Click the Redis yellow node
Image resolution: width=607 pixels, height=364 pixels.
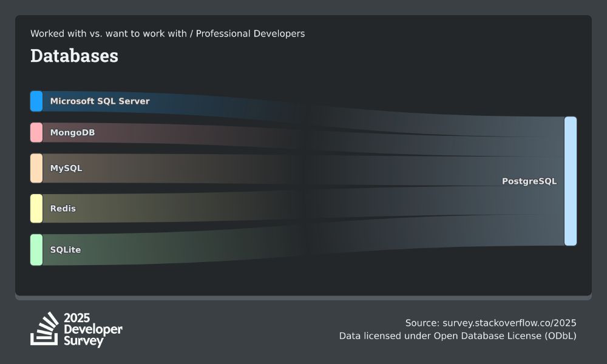(36, 209)
